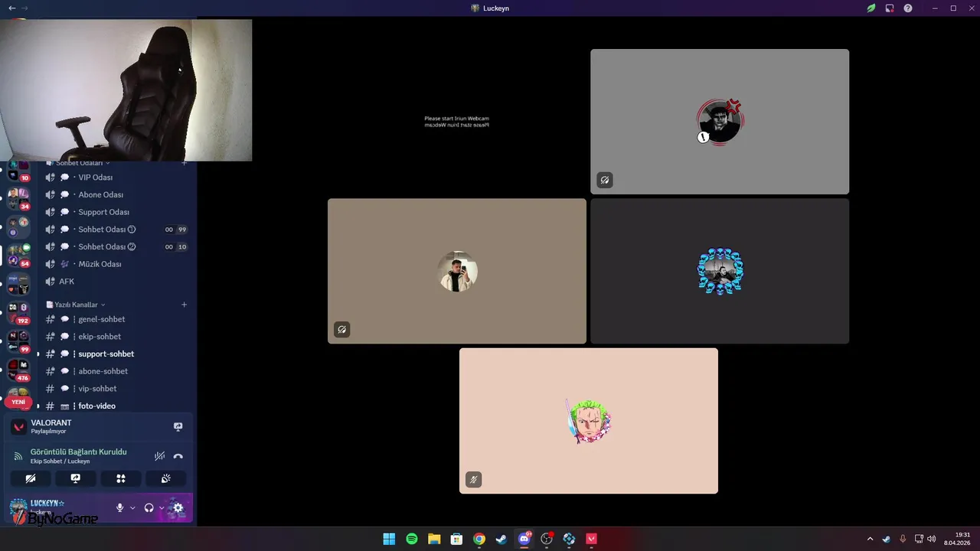This screenshot has width=980, height=551.
Task: Click the chair webcam preview overlay
Action: tap(126, 90)
